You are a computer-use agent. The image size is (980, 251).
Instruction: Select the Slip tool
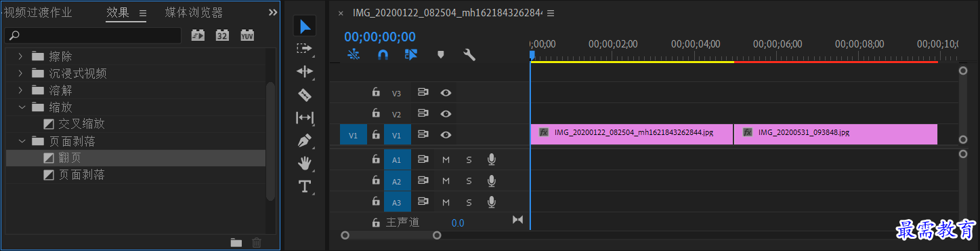point(305,117)
